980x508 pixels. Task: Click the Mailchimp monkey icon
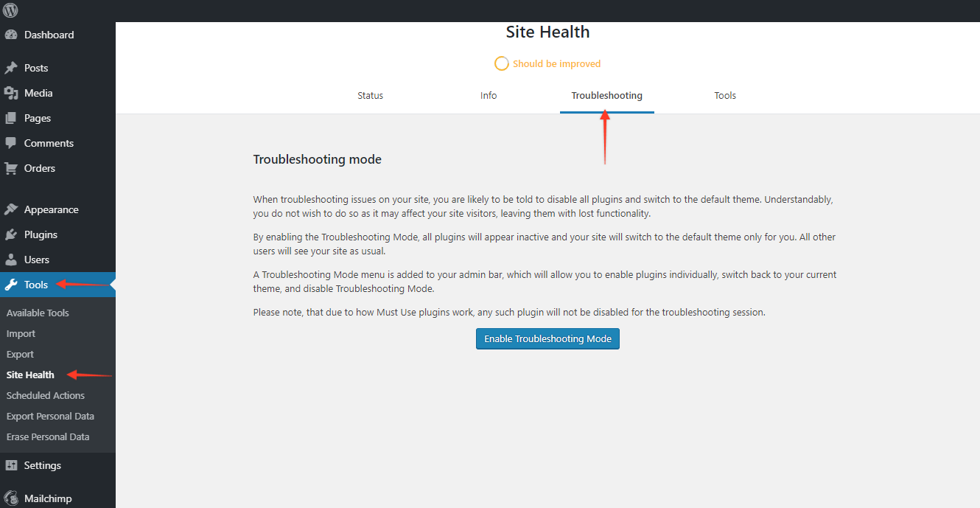click(x=11, y=498)
